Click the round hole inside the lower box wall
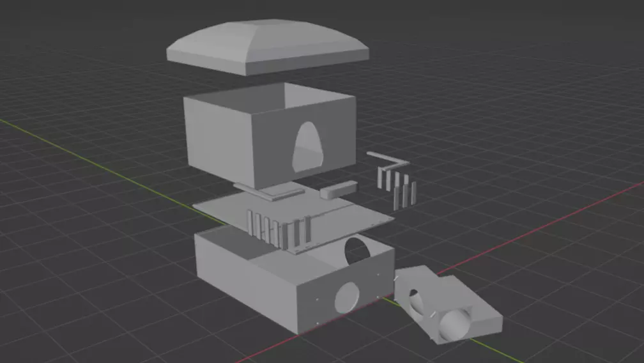Viewport: 644px width, 363px height. click(x=356, y=250)
